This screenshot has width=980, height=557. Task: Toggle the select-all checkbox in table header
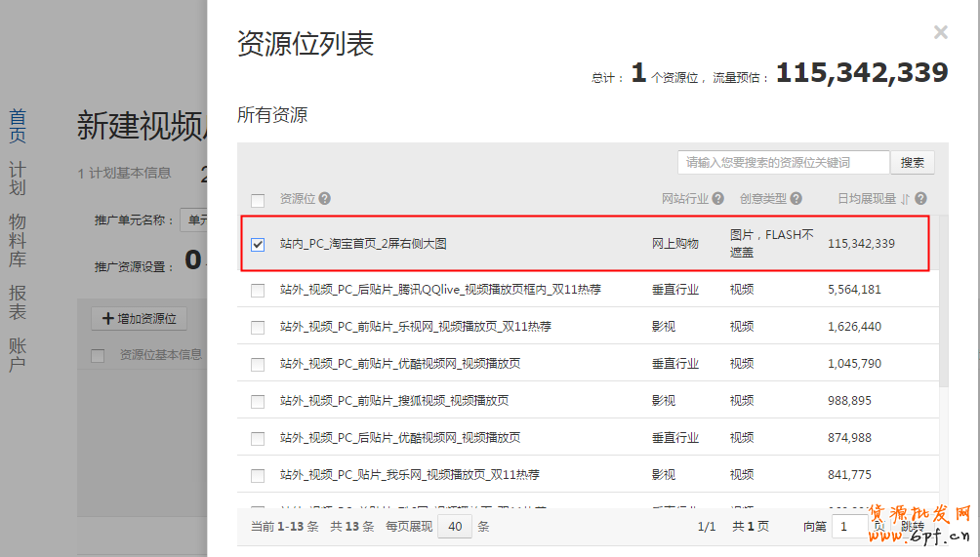[x=258, y=200]
